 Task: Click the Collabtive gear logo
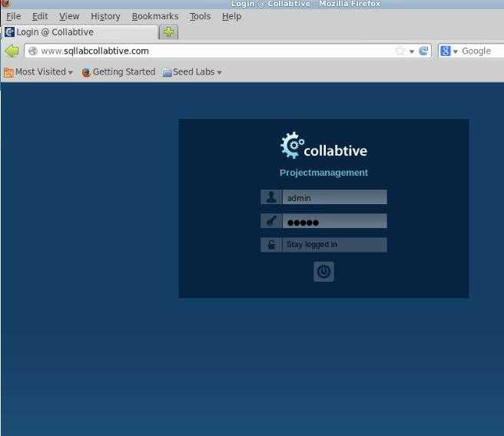[x=291, y=145]
